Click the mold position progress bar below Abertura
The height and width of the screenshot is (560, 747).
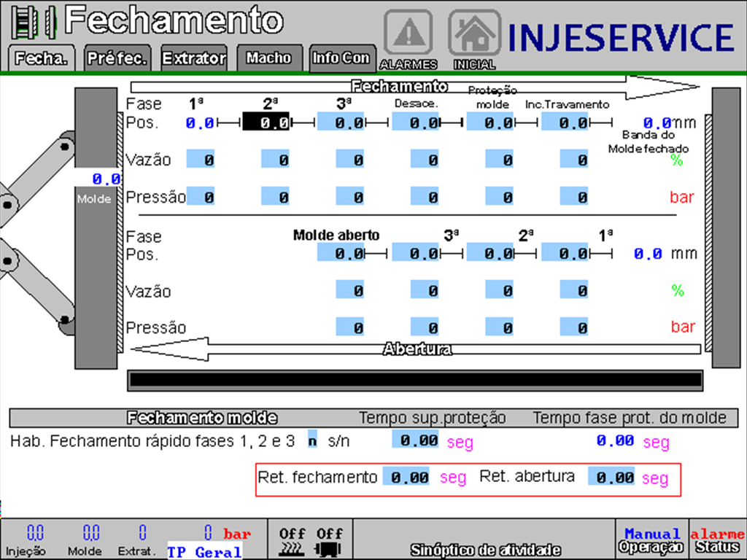[414, 376]
